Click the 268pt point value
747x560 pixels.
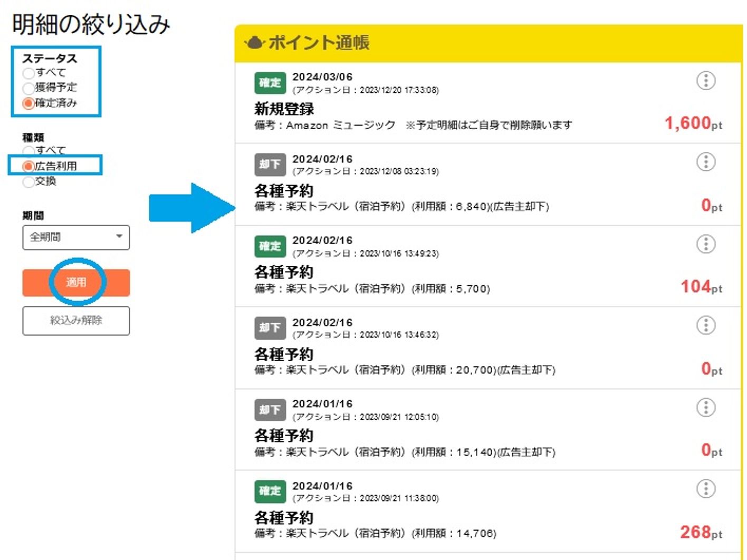click(x=701, y=532)
